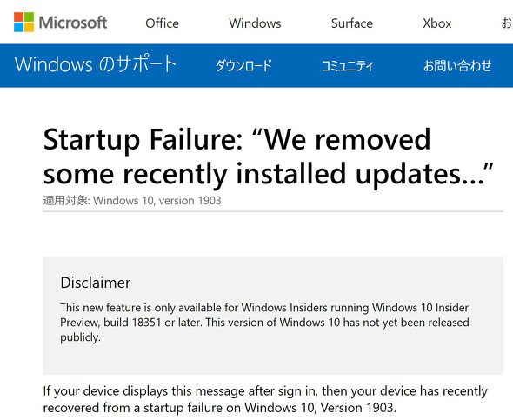
Task: Open the Office menu item
Action: point(163,23)
